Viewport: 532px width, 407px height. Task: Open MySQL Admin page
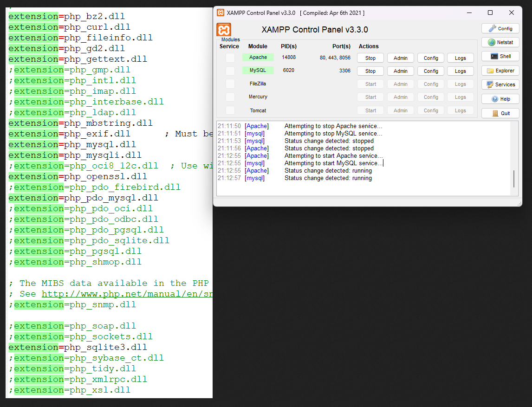[x=400, y=71]
